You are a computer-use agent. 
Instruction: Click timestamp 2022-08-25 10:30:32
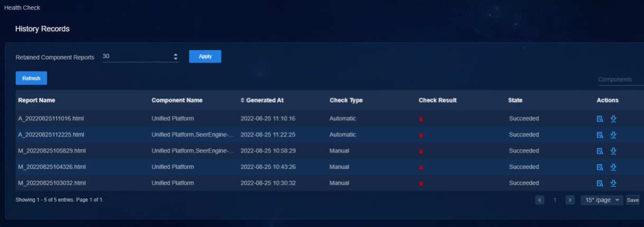coord(268,183)
